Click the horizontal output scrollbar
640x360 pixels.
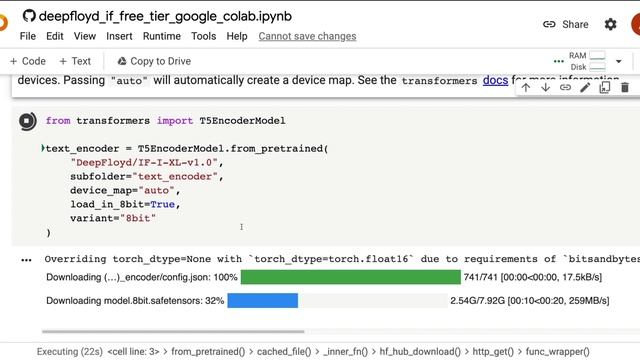coord(173,331)
